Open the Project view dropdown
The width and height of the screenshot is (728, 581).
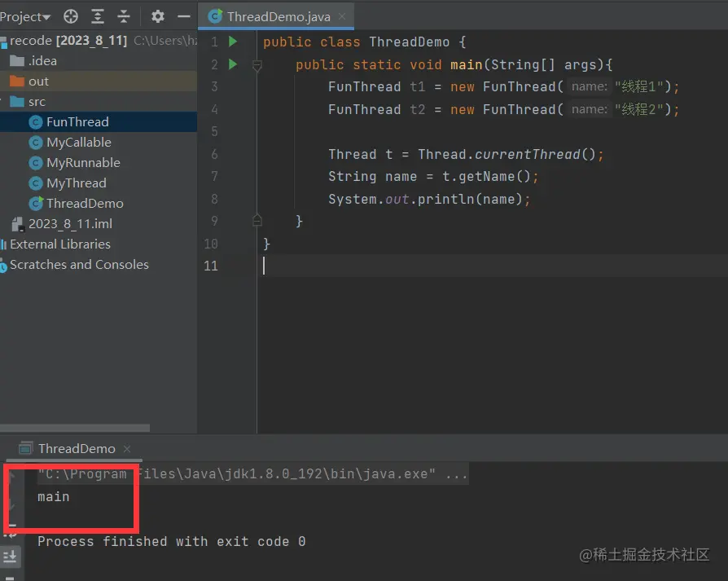(x=25, y=17)
